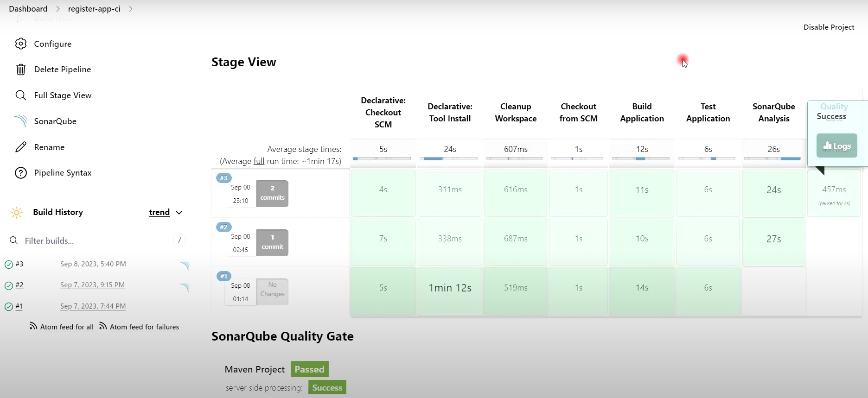
Task: Click the Pipeline Syntax question mark icon
Action: 21,173
